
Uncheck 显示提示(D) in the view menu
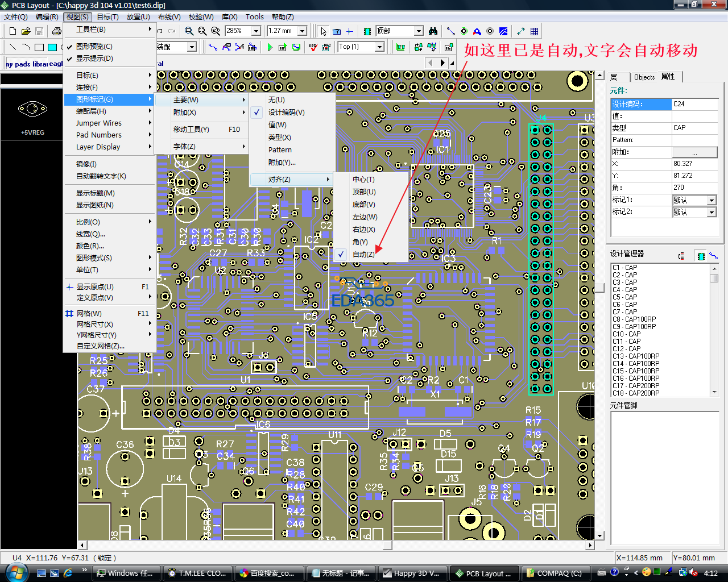click(x=94, y=59)
